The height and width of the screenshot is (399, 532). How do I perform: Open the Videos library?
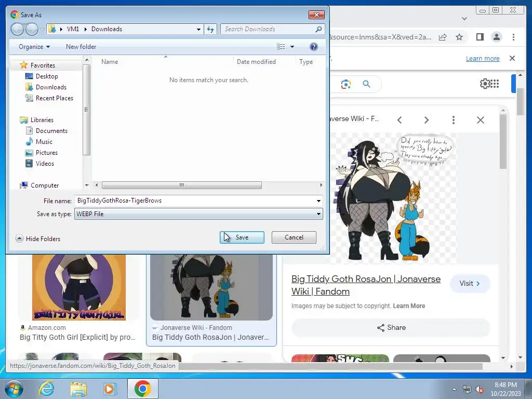click(45, 163)
